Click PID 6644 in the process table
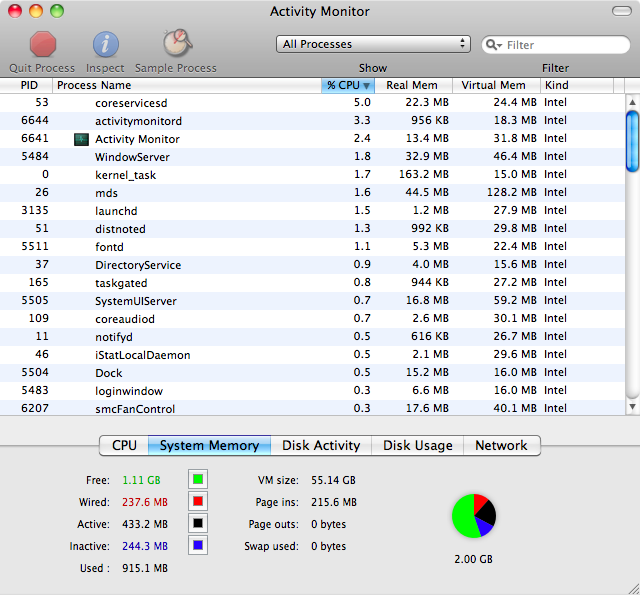 pos(35,120)
